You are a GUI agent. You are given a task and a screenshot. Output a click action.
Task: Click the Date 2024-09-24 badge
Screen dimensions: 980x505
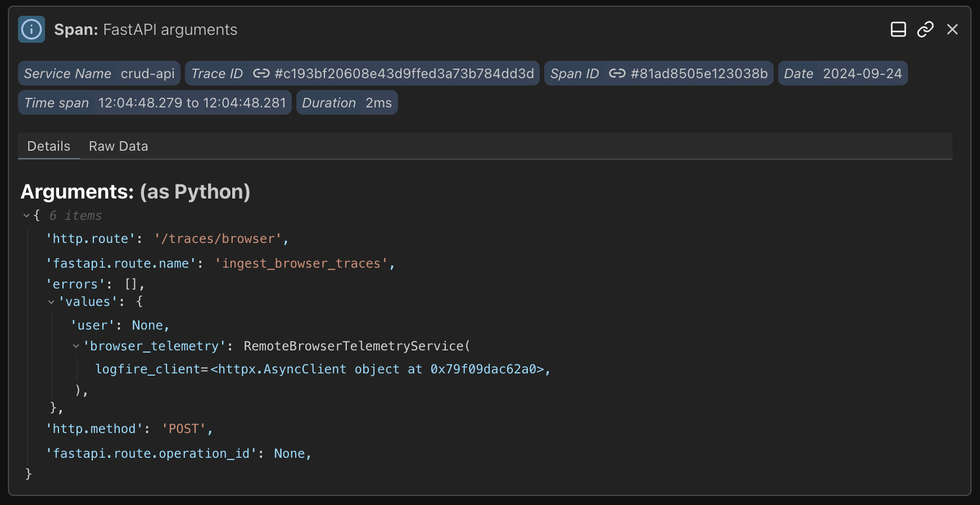[842, 74]
